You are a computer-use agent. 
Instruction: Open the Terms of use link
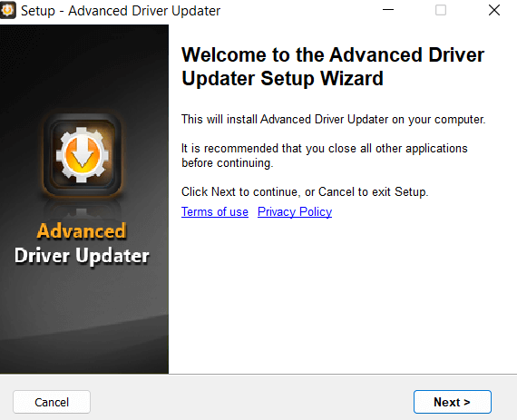pyautogui.click(x=215, y=211)
